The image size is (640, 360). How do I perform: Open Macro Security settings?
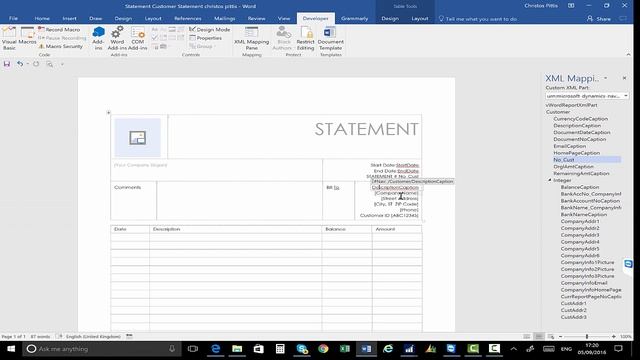coord(60,46)
